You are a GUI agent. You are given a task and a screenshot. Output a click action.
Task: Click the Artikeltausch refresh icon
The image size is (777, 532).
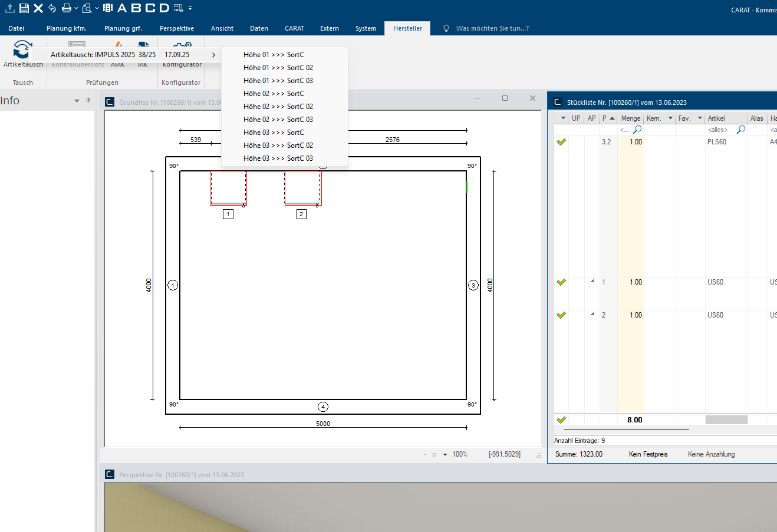point(22,49)
